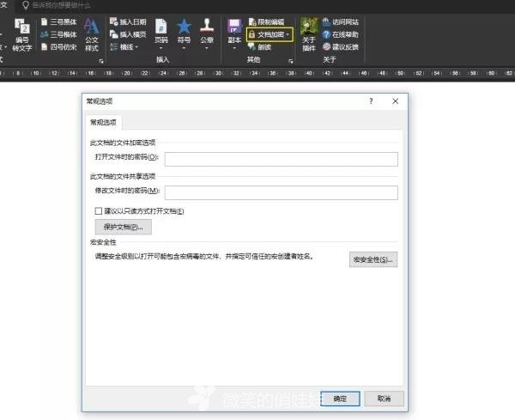Click the 宏安全性 button

point(373,259)
